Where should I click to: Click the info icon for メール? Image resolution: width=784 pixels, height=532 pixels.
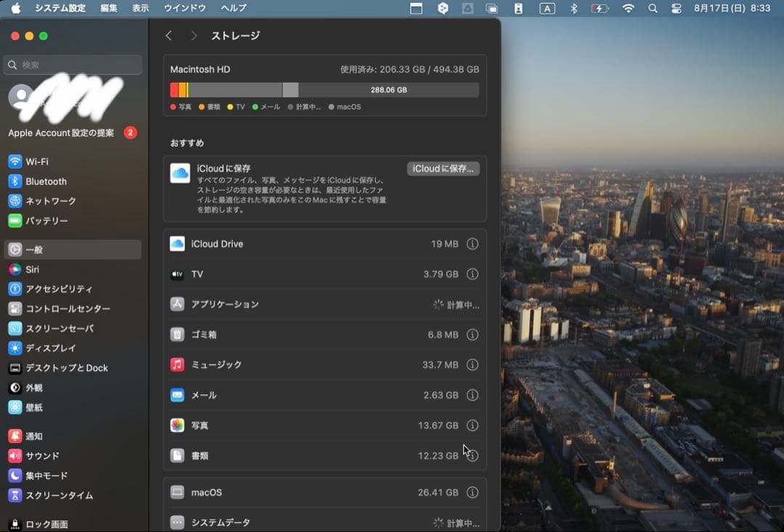[473, 396]
